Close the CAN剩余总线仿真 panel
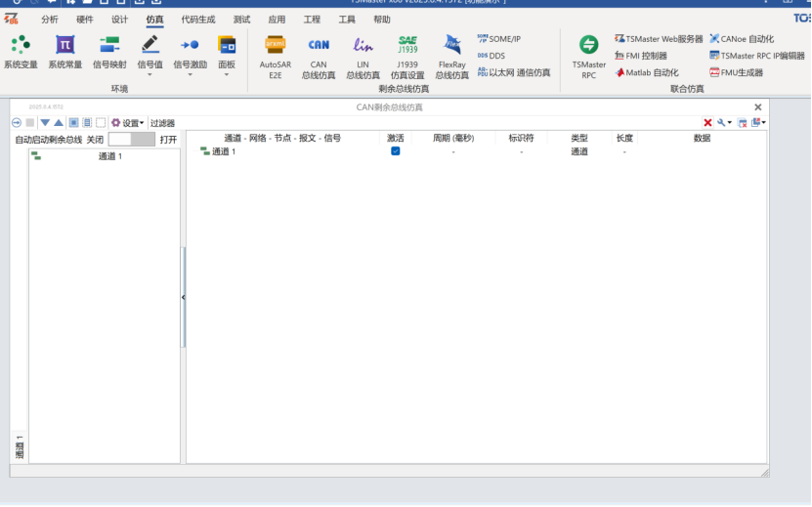The image size is (812, 507). [757, 107]
